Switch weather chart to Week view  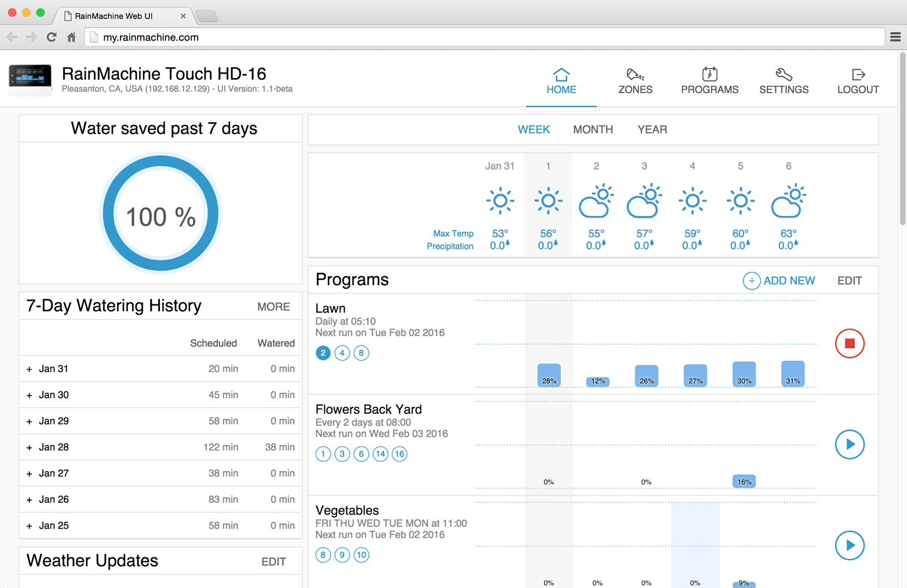[533, 130]
